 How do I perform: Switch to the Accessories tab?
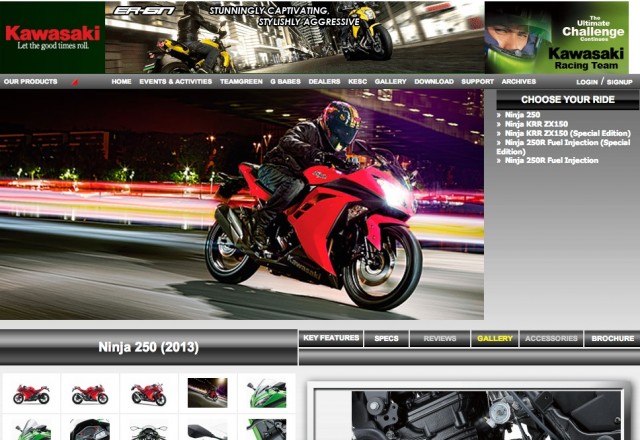(x=551, y=338)
